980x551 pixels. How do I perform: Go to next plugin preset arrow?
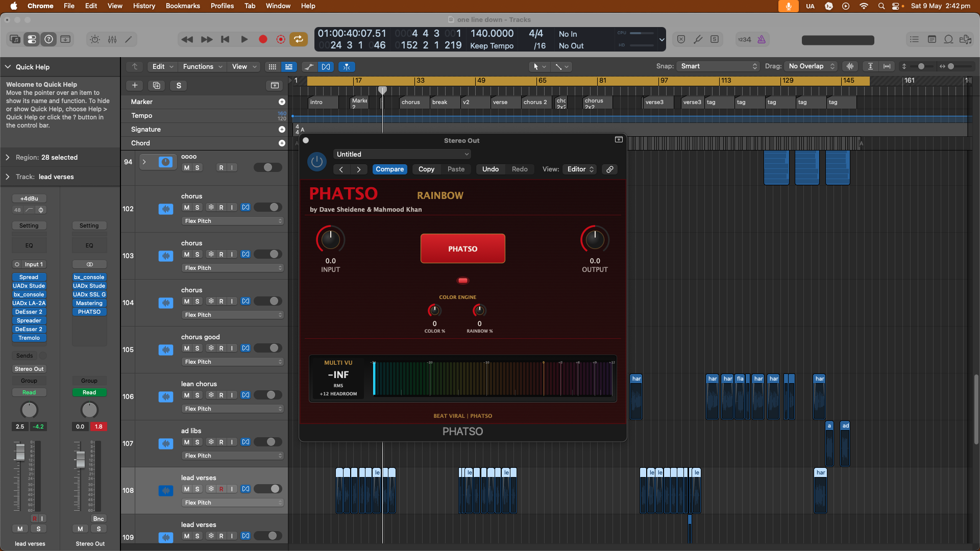pyautogui.click(x=359, y=169)
